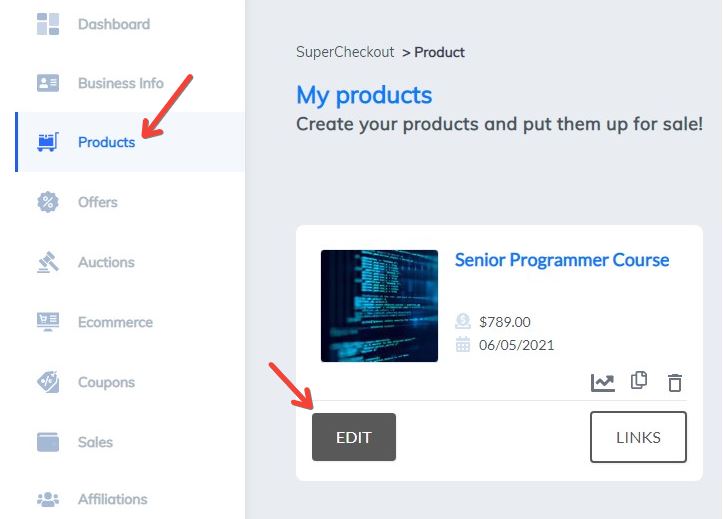The height and width of the screenshot is (519, 723).
Task: Open the Coupons sidebar entry
Action: click(x=106, y=382)
